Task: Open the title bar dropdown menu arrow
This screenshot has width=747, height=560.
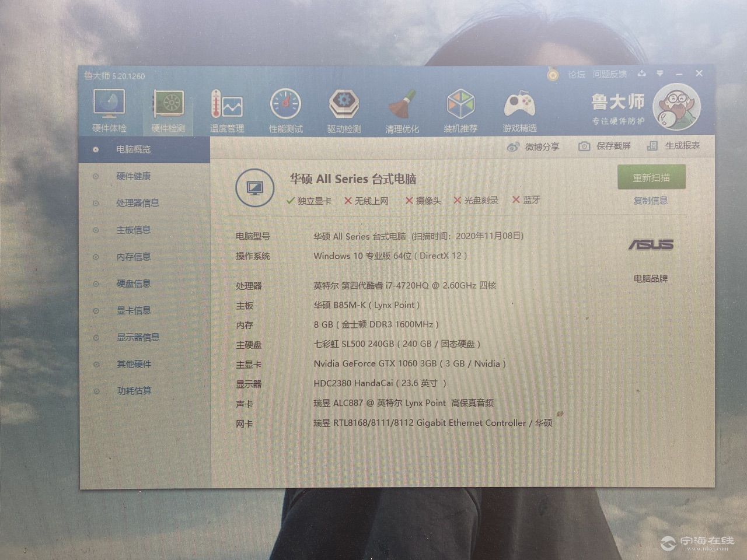Action: tap(660, 73)
